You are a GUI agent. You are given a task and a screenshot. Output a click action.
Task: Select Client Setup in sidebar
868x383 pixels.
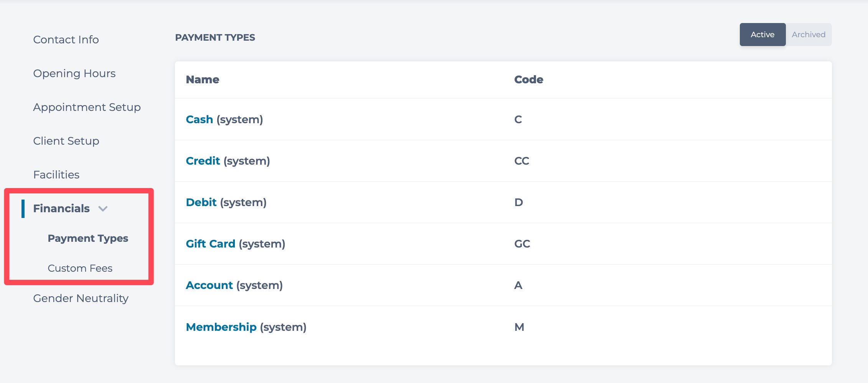66,141
